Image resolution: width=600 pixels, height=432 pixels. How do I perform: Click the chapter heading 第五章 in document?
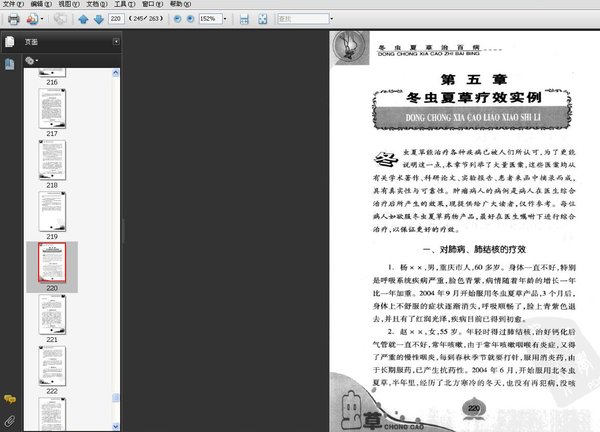474,79
